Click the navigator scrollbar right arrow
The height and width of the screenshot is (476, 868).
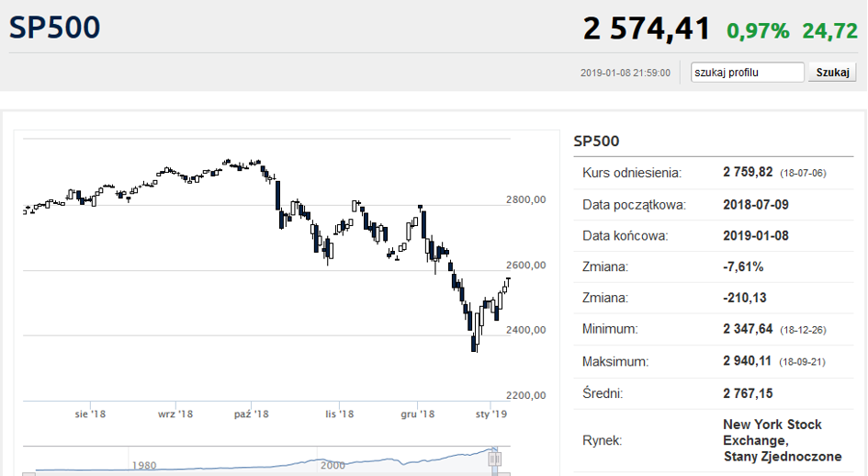503,474
